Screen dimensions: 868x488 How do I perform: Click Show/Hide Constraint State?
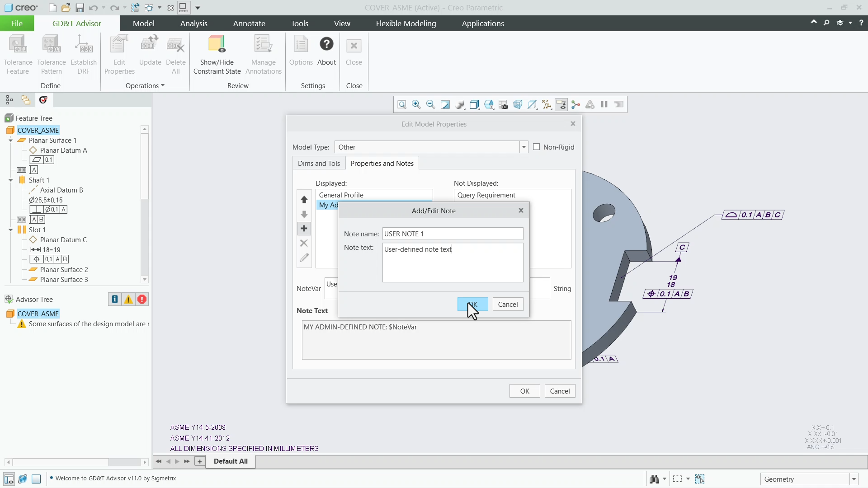[217, 55]
